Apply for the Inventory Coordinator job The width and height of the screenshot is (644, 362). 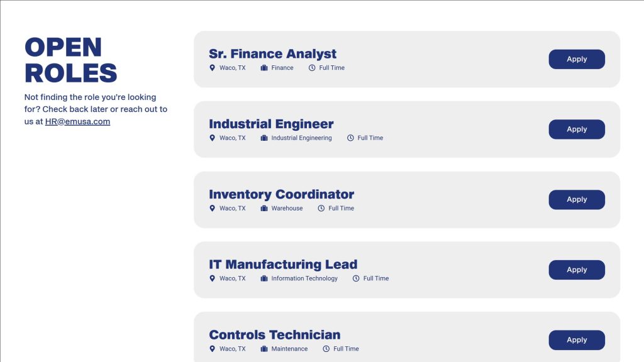(x=577, y=199)
